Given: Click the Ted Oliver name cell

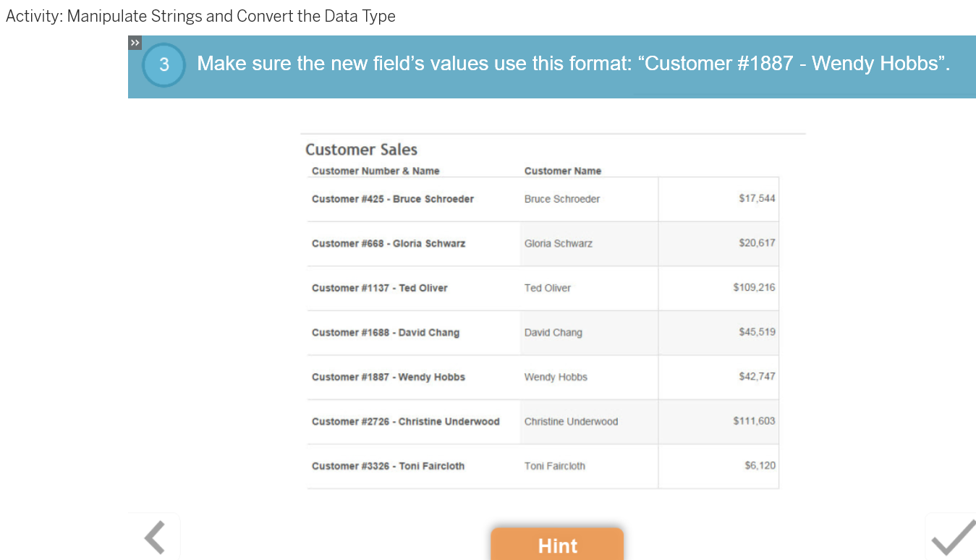Looking at the screenshot, I should 548,288.
